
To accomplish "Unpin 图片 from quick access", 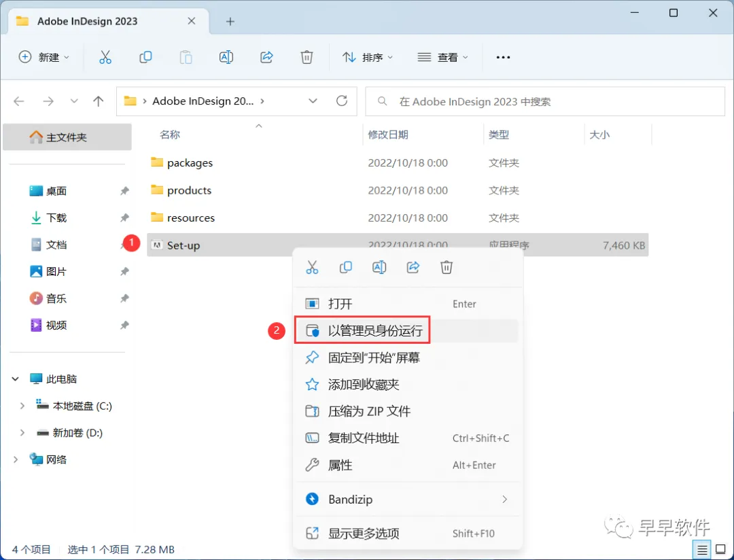I will [x=124, y=272].
